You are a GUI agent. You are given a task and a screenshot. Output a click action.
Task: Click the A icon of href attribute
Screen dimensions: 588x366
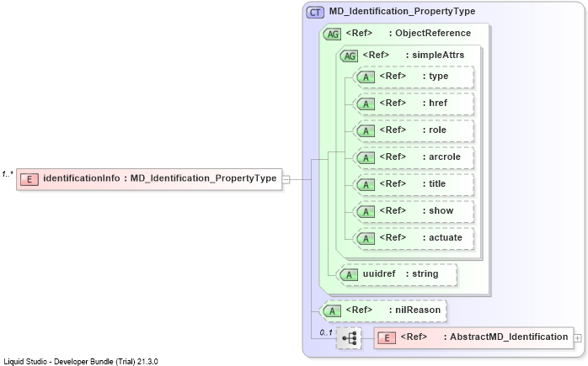point(366,103)
